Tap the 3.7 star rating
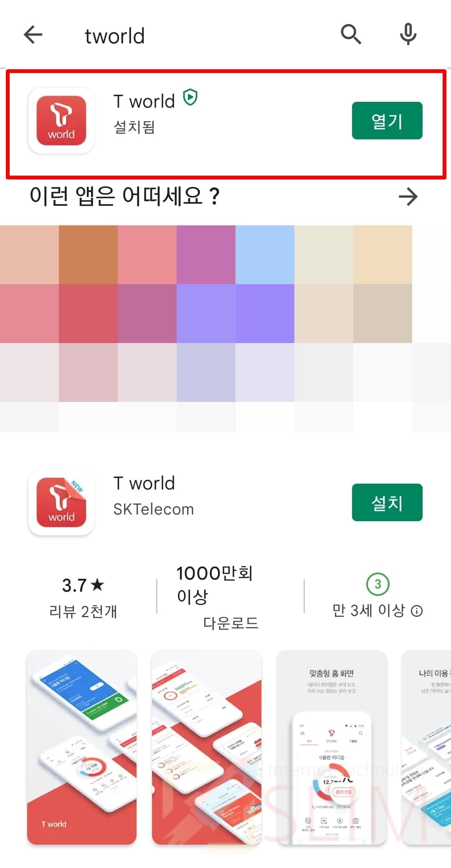The width and height of the screenshot is (451, 868). tap(83, 585)
